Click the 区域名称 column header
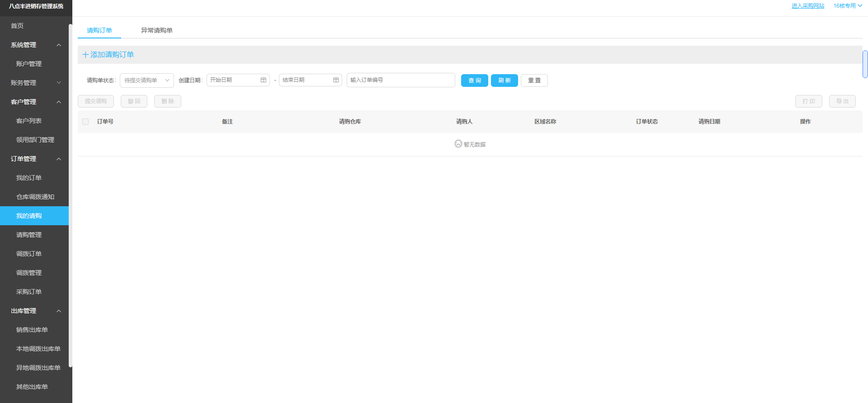The image size is (868, 403). point(545,122)
